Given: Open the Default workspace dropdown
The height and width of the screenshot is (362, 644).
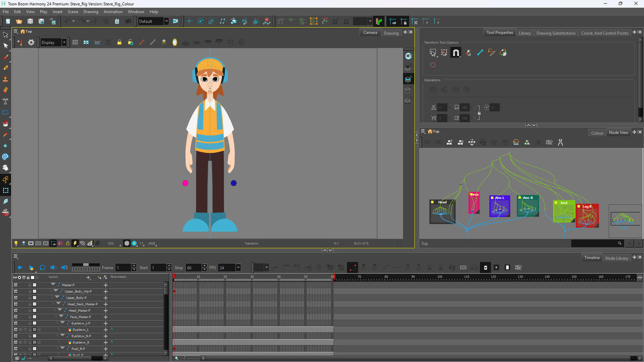Looking at the screenshot, I should [x=153, y=22].
